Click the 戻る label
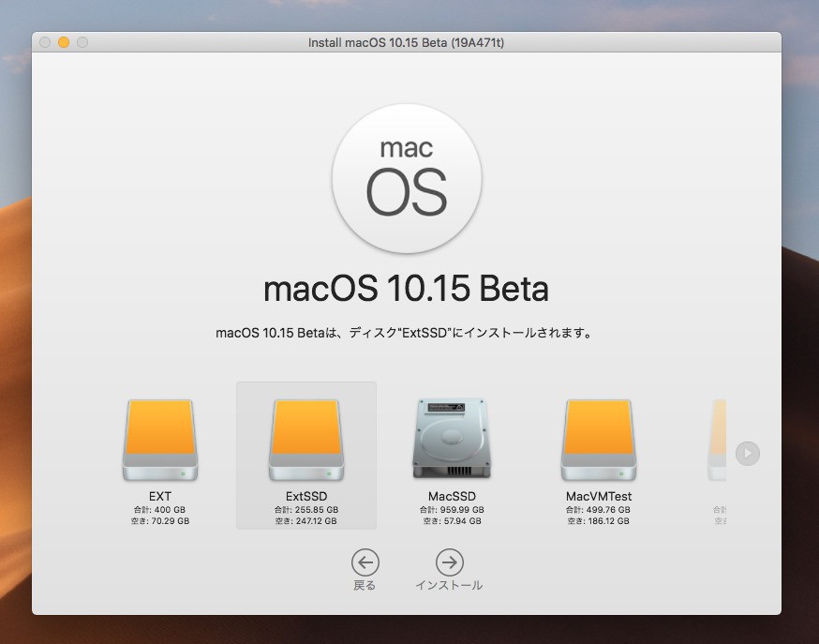Image resolution: width=819 pixels, height=644 pixels. point(365,586)
